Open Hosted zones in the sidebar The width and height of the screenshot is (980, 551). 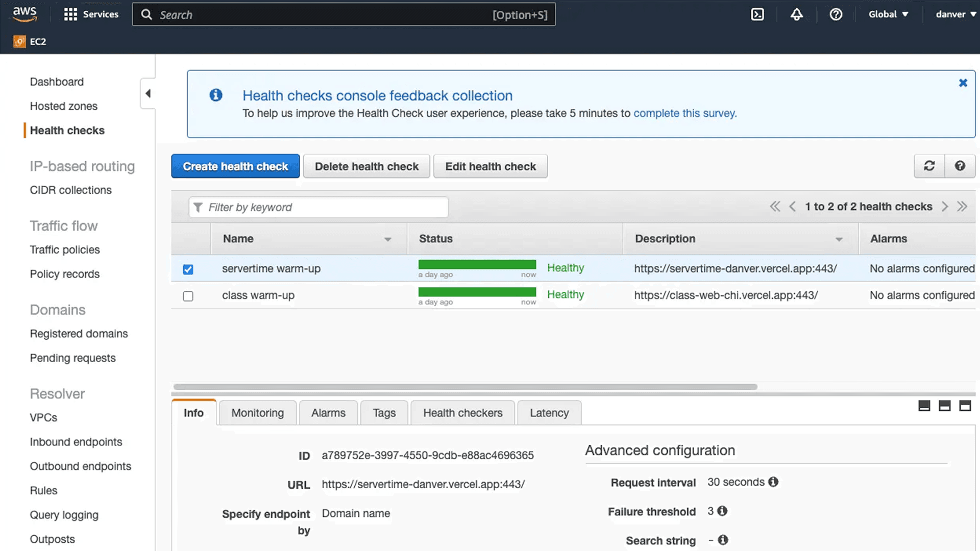click(63, 106)
